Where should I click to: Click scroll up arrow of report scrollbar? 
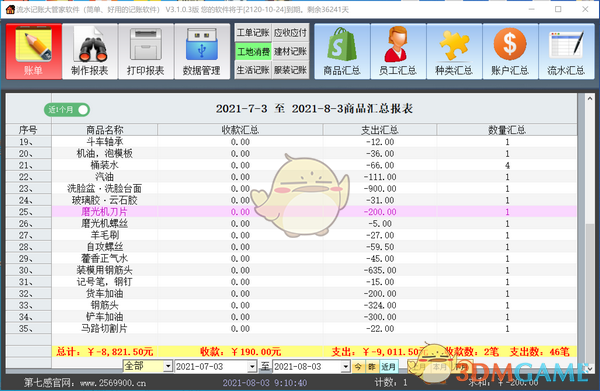coord(590,99)
